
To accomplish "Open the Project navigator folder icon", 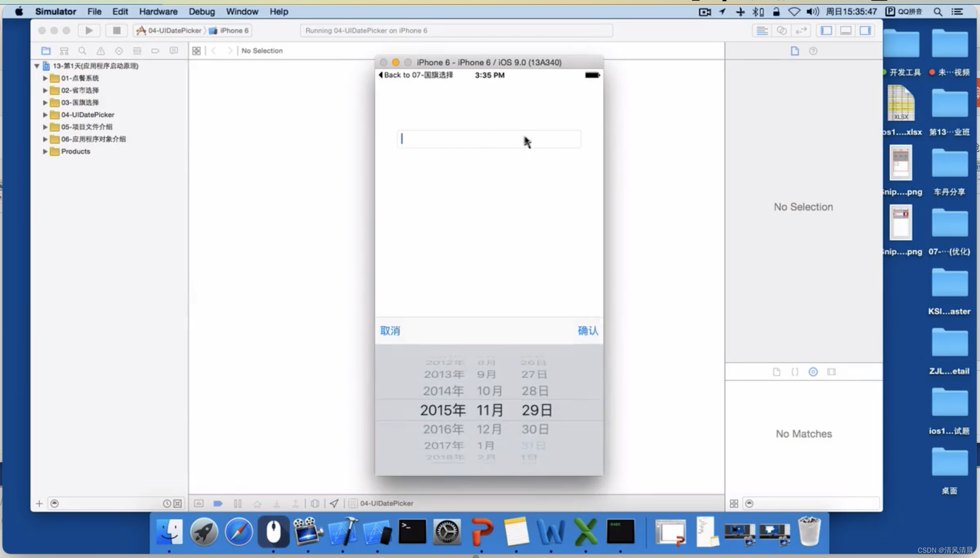I will (46, 51).
